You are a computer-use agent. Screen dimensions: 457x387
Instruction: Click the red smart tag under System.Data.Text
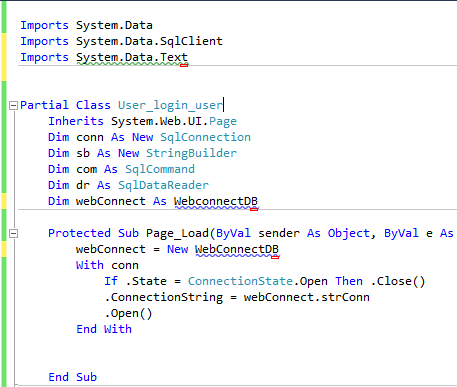click(184, 65)
